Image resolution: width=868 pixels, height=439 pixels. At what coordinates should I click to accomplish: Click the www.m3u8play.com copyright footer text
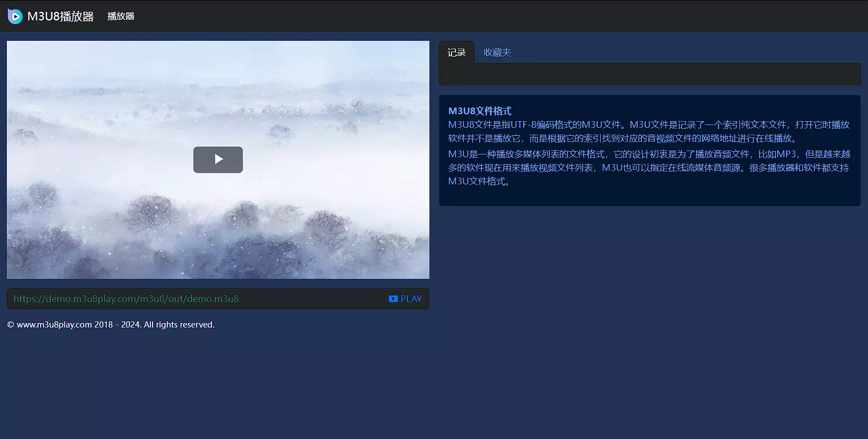pyautogui.click(x=111, y=325)
